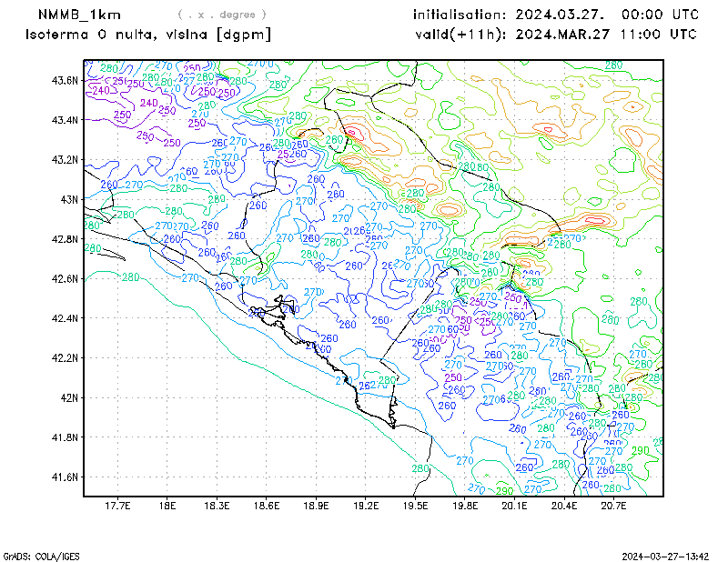Click the 19.5E longitude label

(416, 506)
